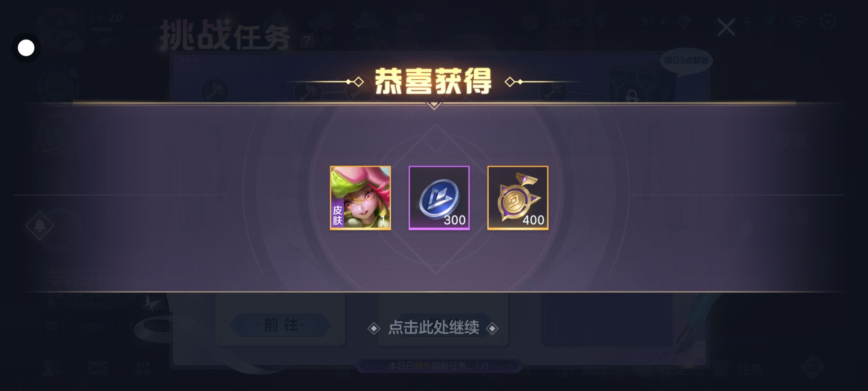Select the gold medal 400 reward
The width and height of the screenshot is (868, 391).
click(518, 198)
